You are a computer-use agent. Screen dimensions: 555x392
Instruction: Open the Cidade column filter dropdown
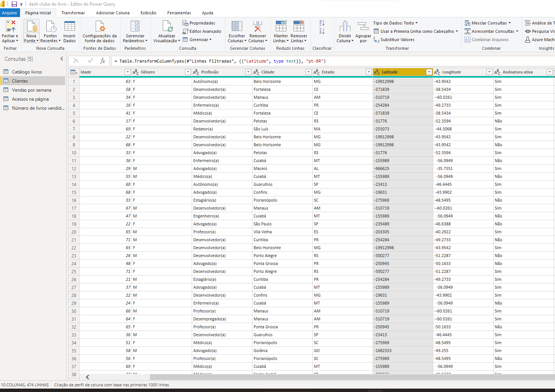click(x=308, y=72)
